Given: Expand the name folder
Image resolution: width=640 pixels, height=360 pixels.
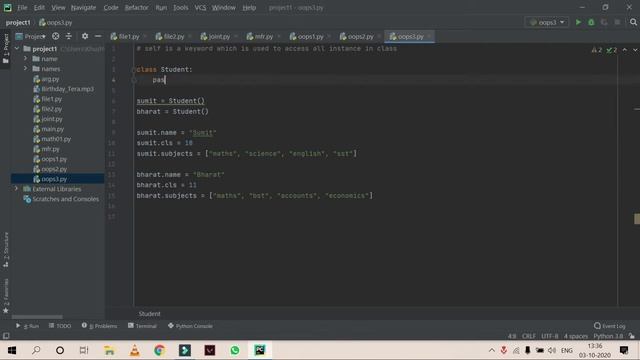Looking at the screenshot, I should [x=25, y=58].
